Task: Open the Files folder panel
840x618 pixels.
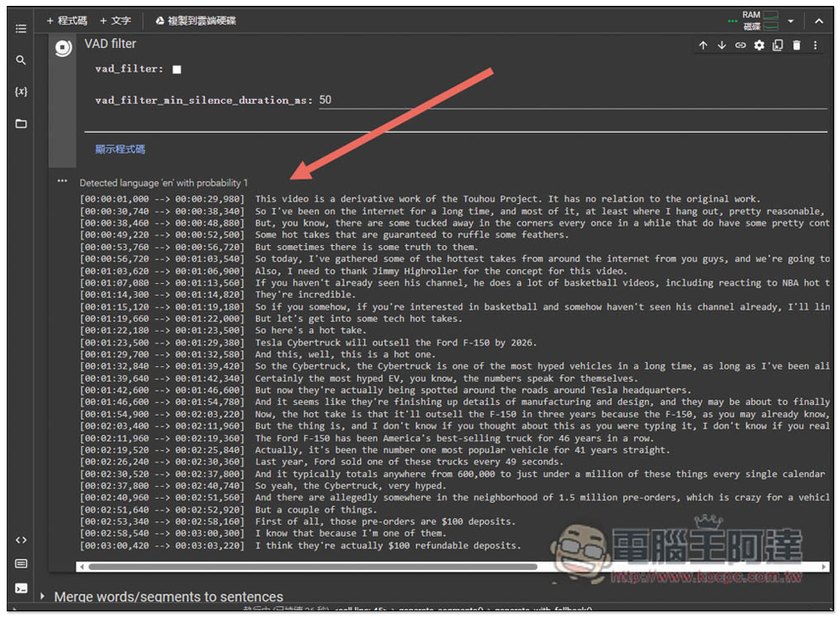Action: tap(21, 123)
